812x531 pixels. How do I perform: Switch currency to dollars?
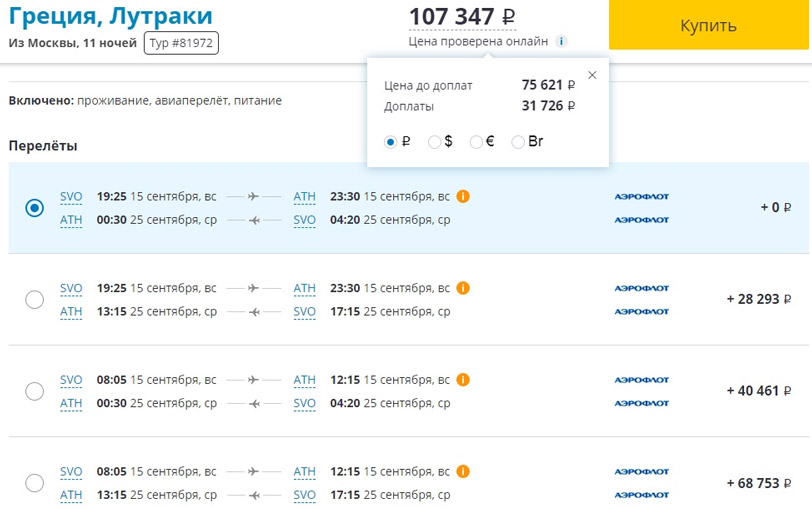pos(434,142)
